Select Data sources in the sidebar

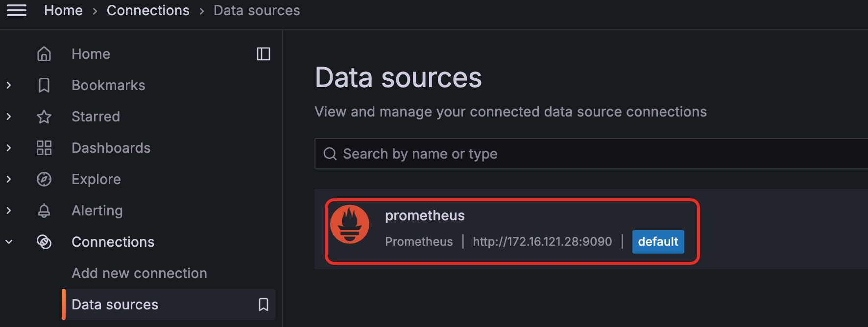115,304
